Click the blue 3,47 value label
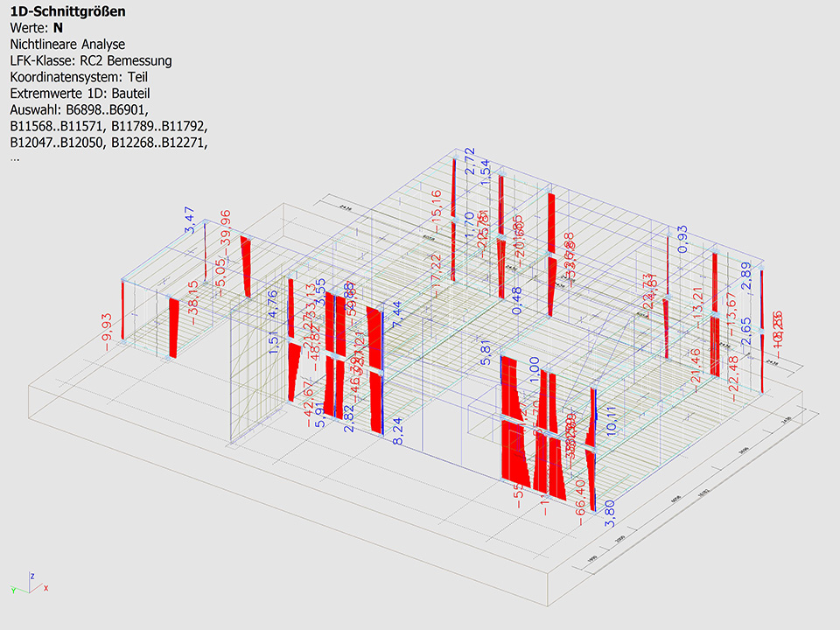Screen dimensions: 840x630 [x=188, y=220]
